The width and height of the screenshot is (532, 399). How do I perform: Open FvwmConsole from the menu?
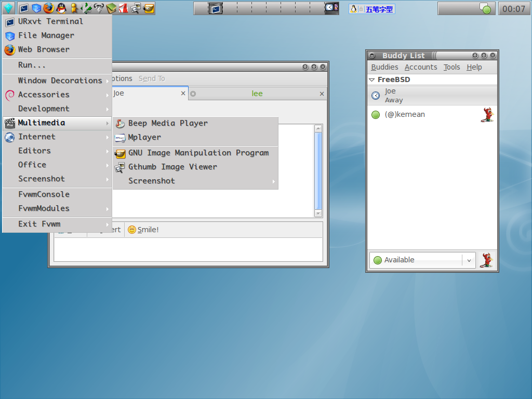coord(57,194)
